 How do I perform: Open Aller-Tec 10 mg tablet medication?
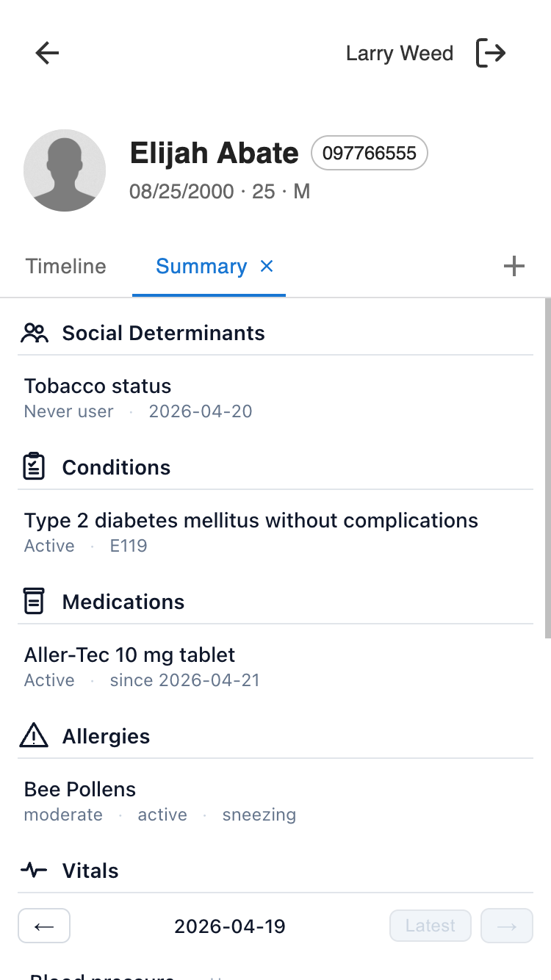click(x=130, y=655)
